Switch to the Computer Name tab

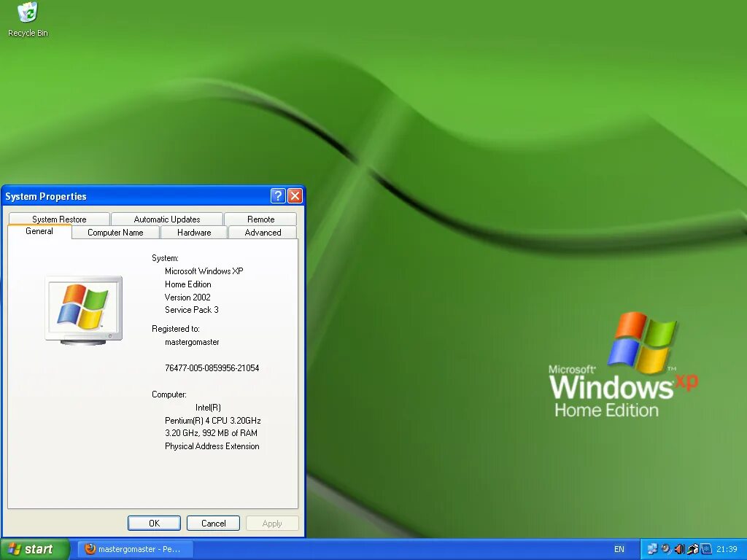pos(115,233)
